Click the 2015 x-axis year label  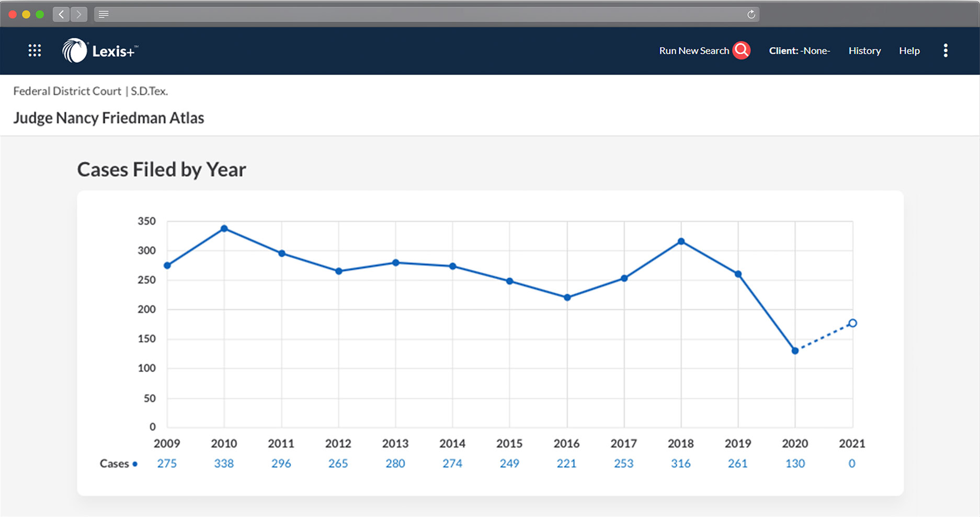coord(509,443)
